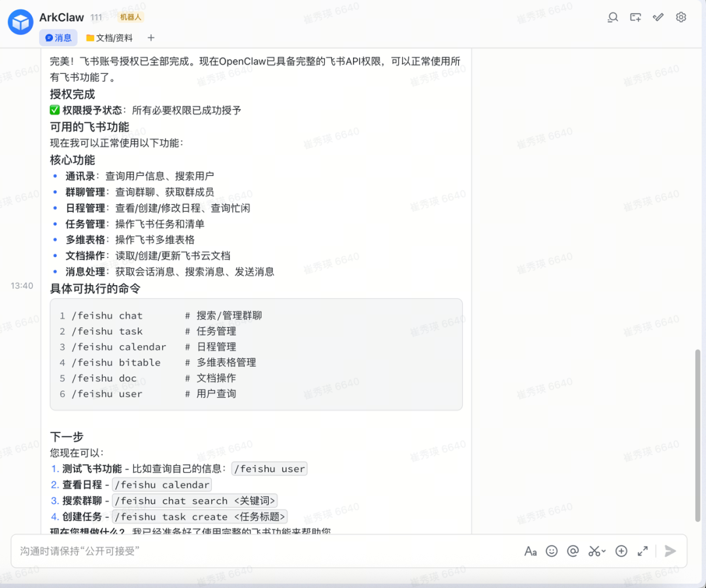
Task: Click the 下一步 heading
Action: [67, 437]
